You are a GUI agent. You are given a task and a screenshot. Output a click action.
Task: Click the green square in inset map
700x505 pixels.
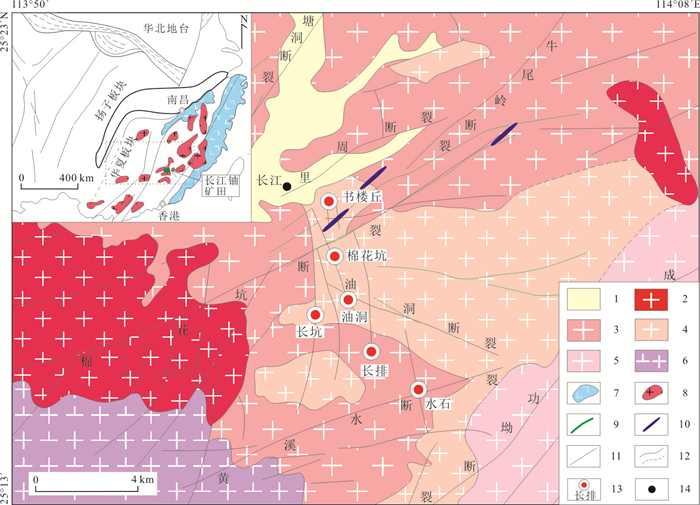click(x=165, y=171)
